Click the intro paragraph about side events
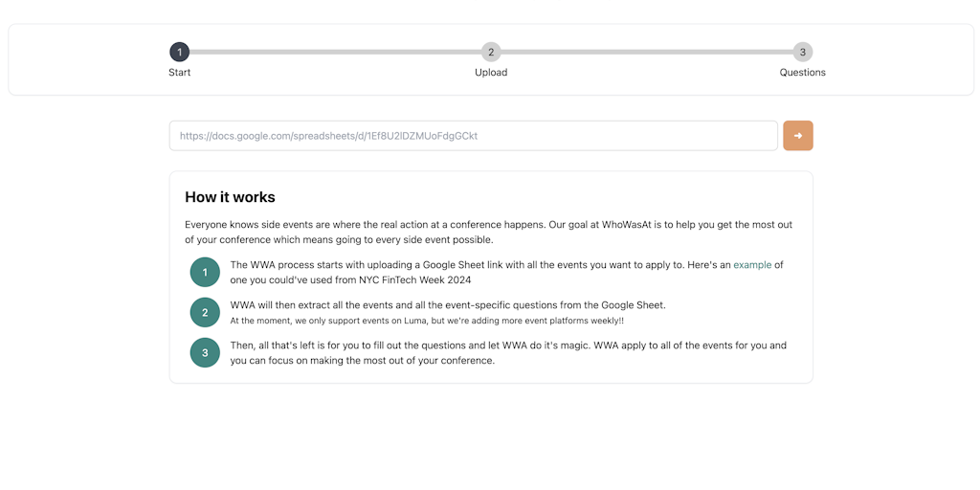The image size is (980, 490). coord(488,232)
